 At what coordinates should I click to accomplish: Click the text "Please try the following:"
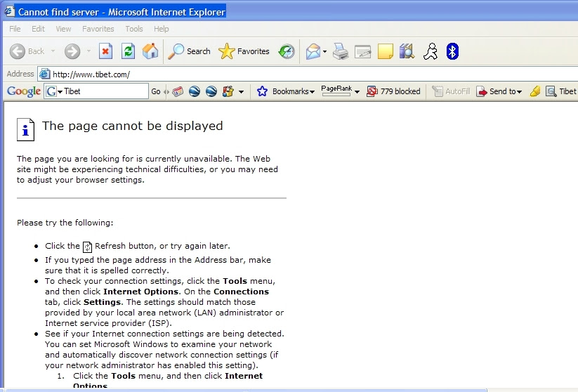coord(65,223)
